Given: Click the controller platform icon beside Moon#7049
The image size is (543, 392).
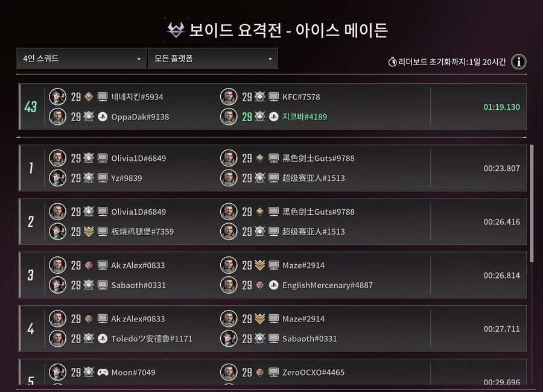Looking at the screenshot, I should pos(103,372).
